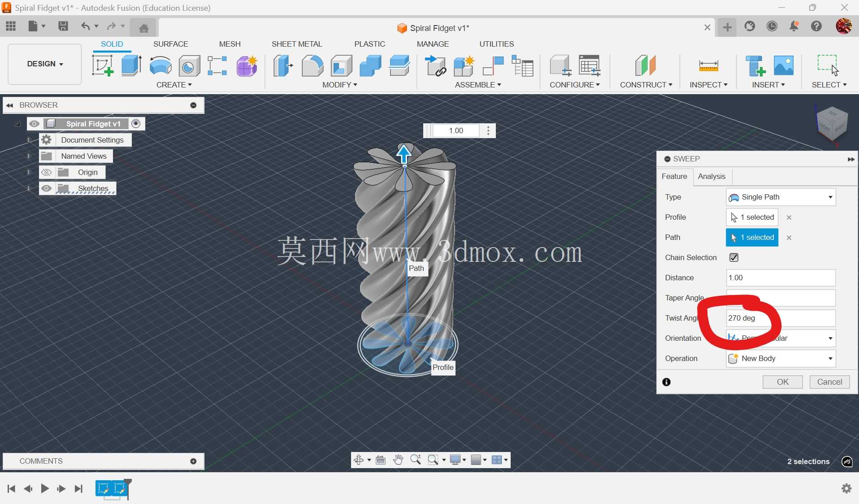Click the Distance input field
Viewport: 859px width, 504px height.
(x=781, y=278)
